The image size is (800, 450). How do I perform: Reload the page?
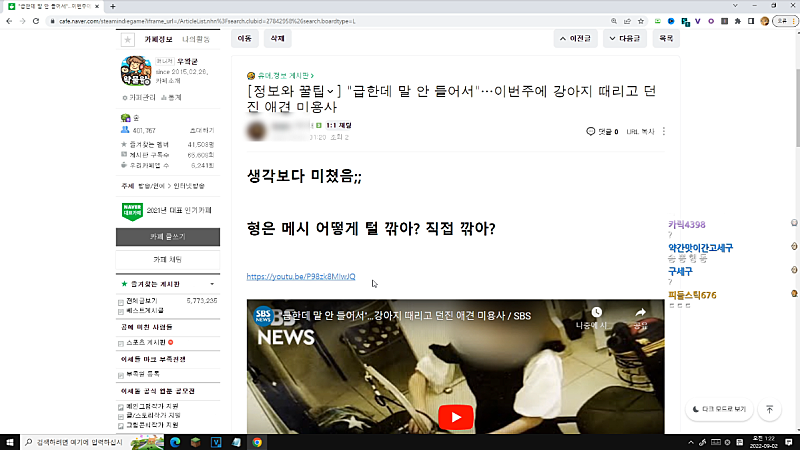[x=36, y=21]
